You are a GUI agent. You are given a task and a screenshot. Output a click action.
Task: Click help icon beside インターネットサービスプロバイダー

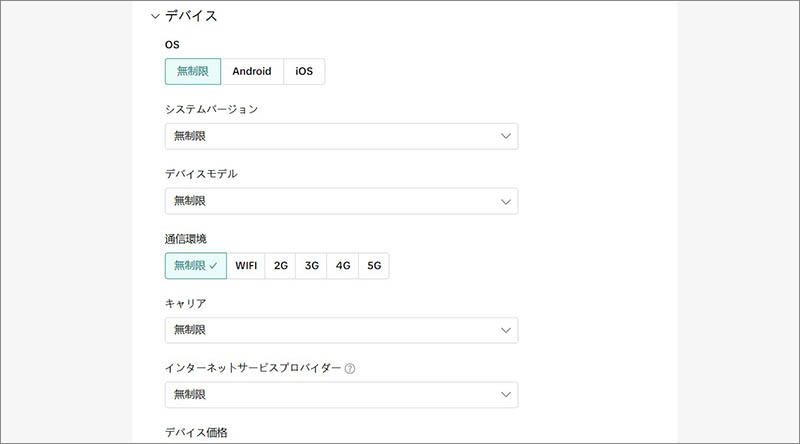coord(350,368)
